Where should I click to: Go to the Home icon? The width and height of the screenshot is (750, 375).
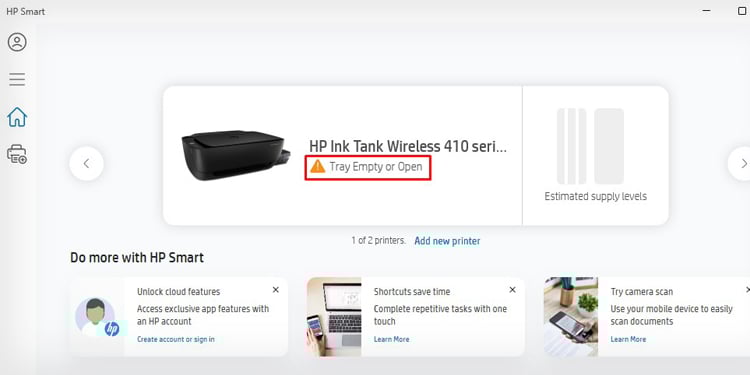click(x=17, y=117)
